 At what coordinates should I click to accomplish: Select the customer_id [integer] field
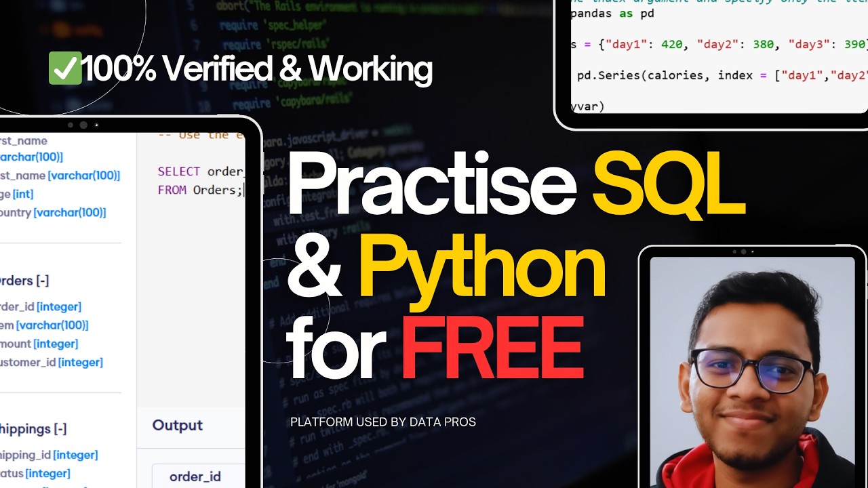tap(52, 363)
